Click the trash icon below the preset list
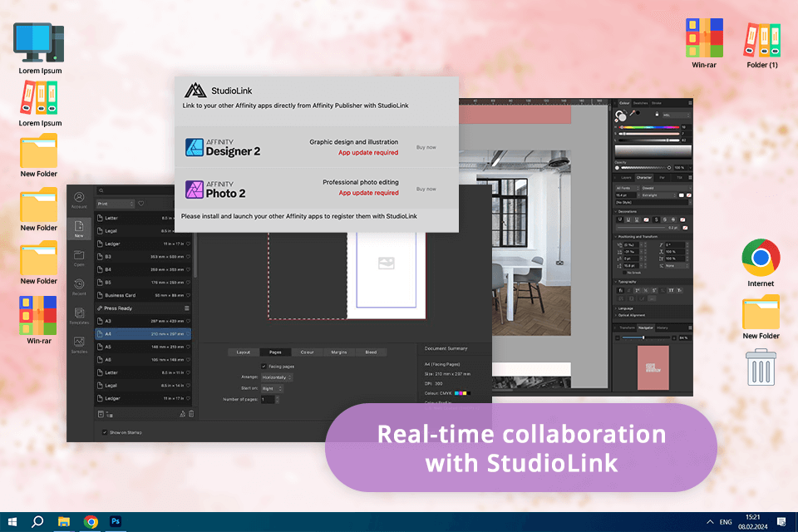The image size is (798, 532). (x=191, y=414)
